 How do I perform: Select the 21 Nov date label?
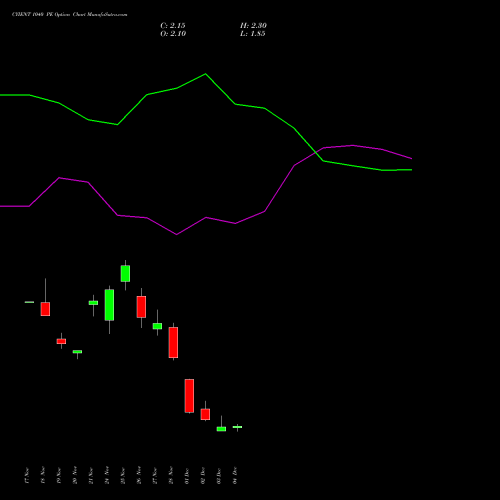click(x=91, y=475)
